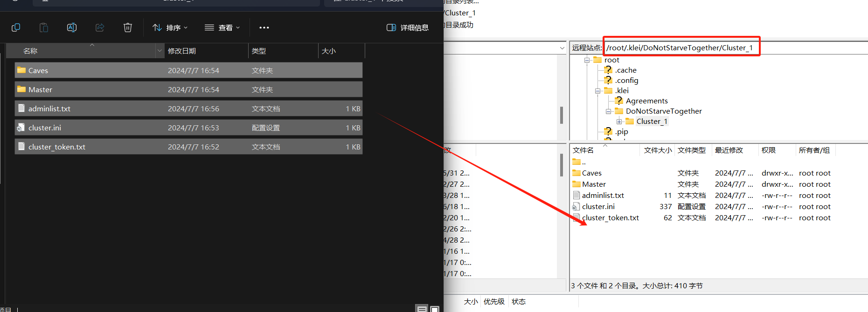Open the three-dot more options menu in Explorer
This screenshot has width=868, height=312.
coord(264,27)
